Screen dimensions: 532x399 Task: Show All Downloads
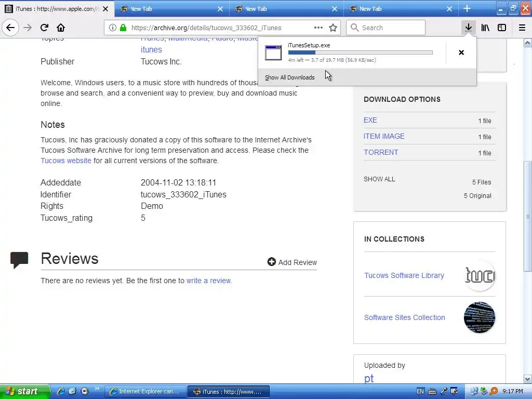(x=290, y=77)
